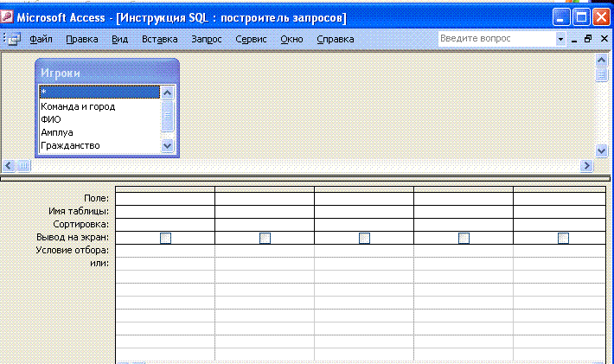Click the или cell of the first column
Image resolution: width=614 pixels, height=364 pixels.
(165, 264)
